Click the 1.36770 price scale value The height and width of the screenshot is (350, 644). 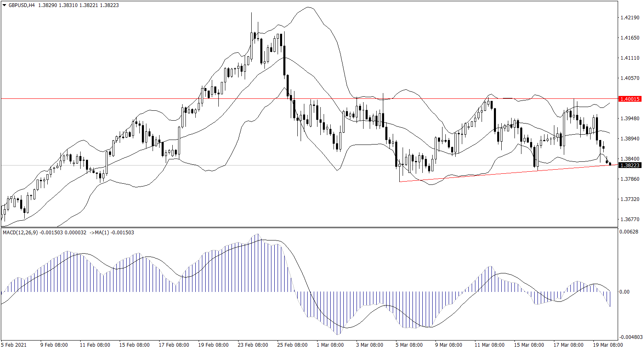pos(629,219)
